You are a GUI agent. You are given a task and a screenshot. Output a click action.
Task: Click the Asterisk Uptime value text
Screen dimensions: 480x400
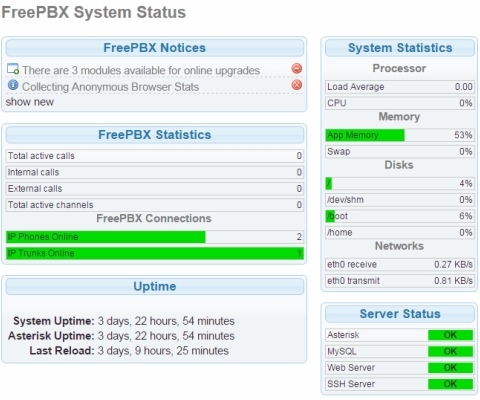(166, 336)
